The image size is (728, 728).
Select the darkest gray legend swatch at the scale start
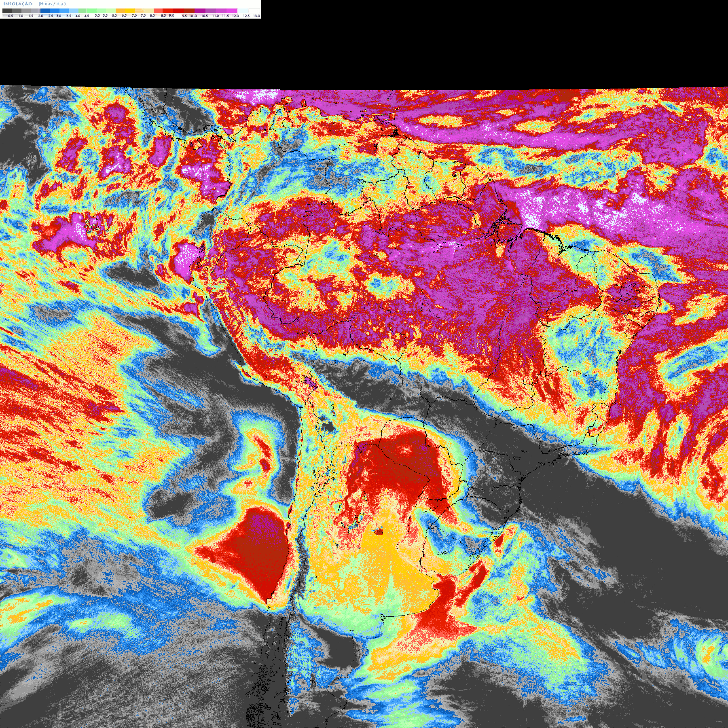7,11
